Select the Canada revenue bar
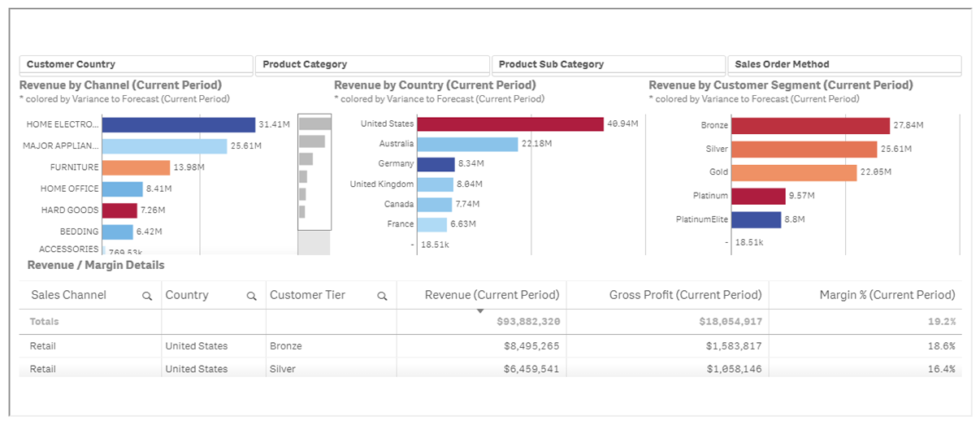 point(434,204)
